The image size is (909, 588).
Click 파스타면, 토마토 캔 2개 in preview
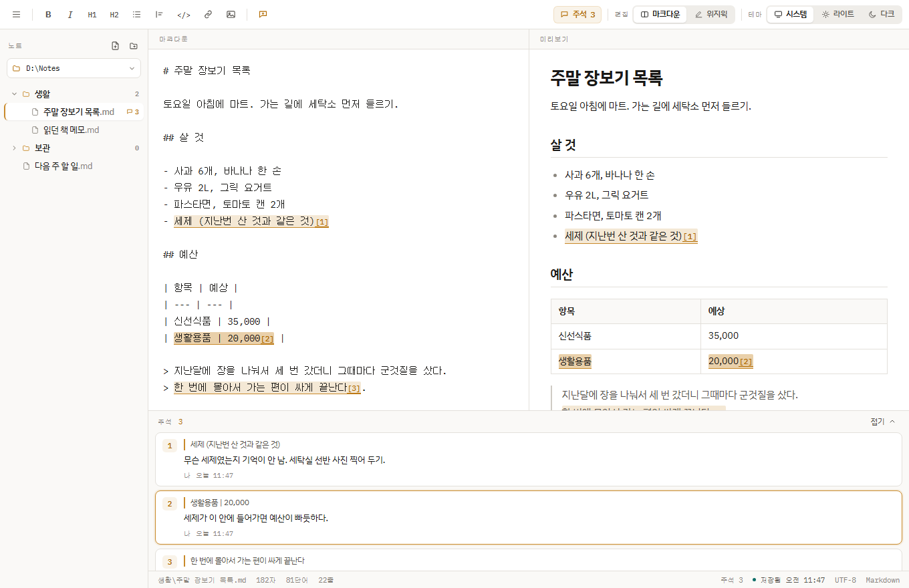coord(613,216)
